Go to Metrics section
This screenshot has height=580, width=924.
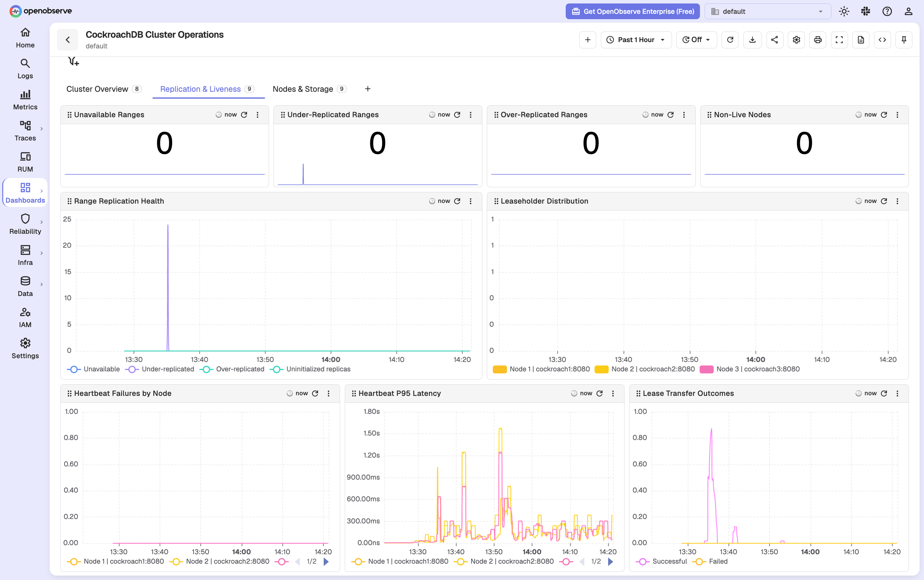point(25,100)
